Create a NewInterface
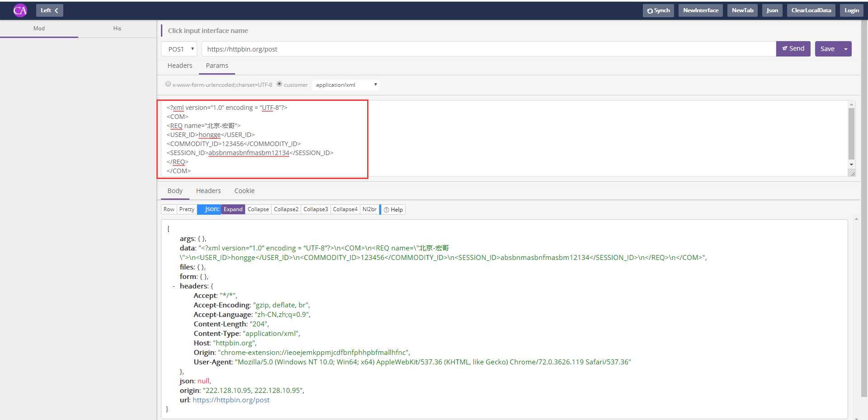 coord(700,10)
